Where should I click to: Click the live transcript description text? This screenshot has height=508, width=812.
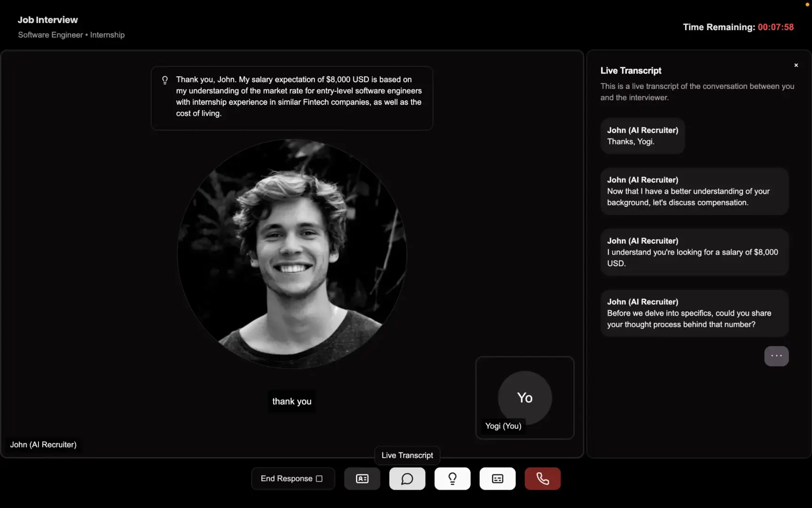point(697,92)
